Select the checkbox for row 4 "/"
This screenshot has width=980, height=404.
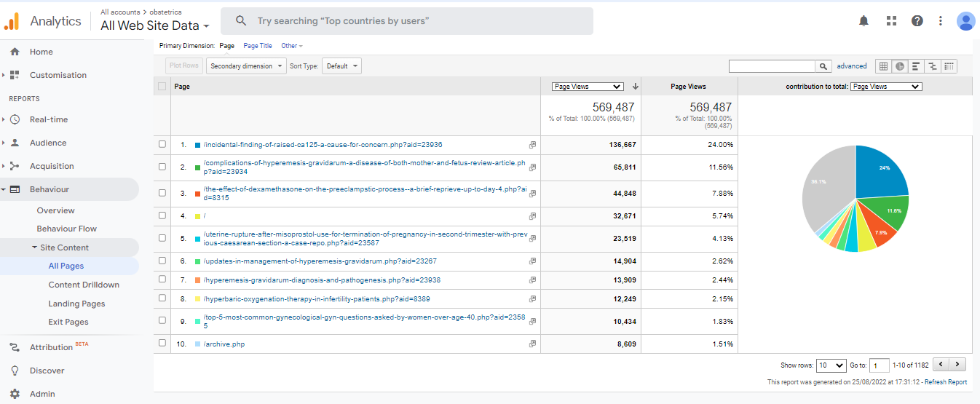pos(162,216)
